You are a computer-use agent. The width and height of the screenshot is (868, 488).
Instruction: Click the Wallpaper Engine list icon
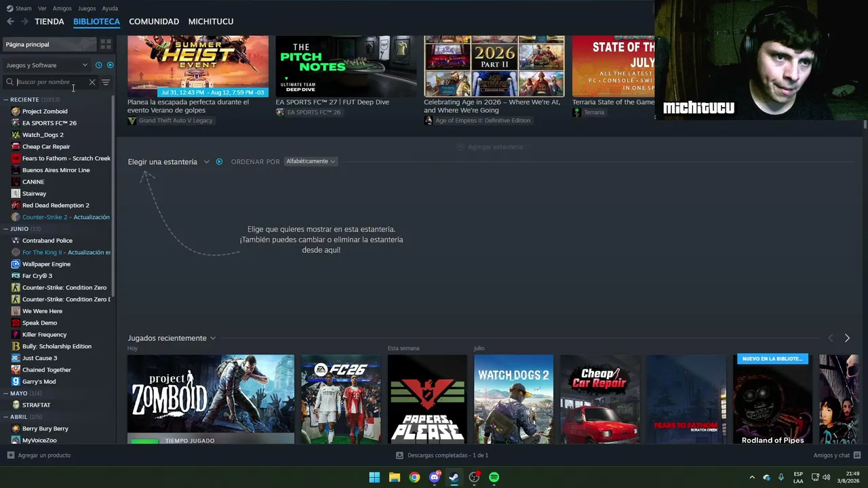(x=16, y=264)
